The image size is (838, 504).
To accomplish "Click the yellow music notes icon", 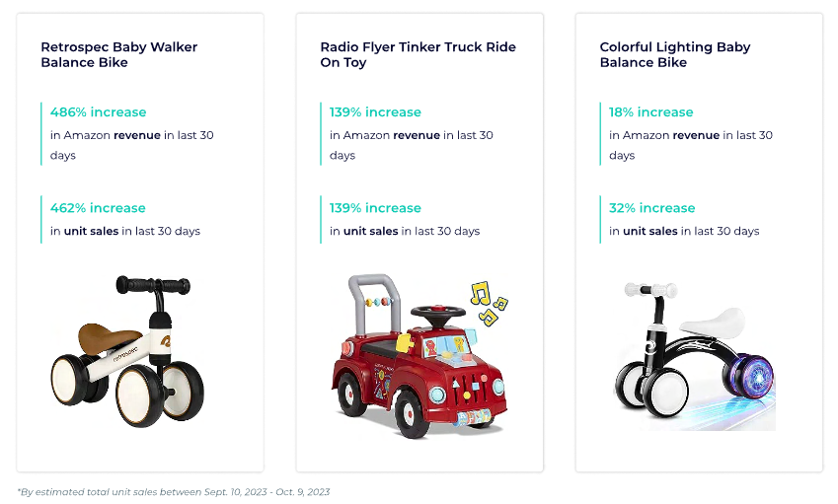I will (x=489, y=303).
